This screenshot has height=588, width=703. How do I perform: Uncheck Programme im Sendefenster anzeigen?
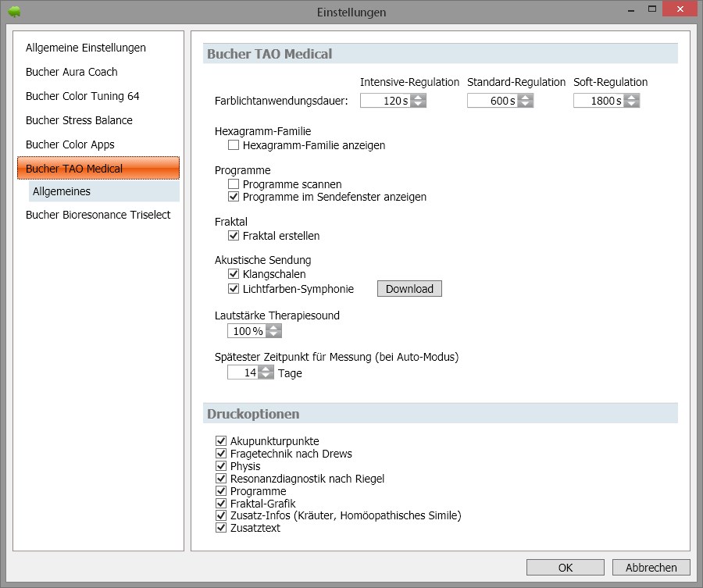pos(233,196)
